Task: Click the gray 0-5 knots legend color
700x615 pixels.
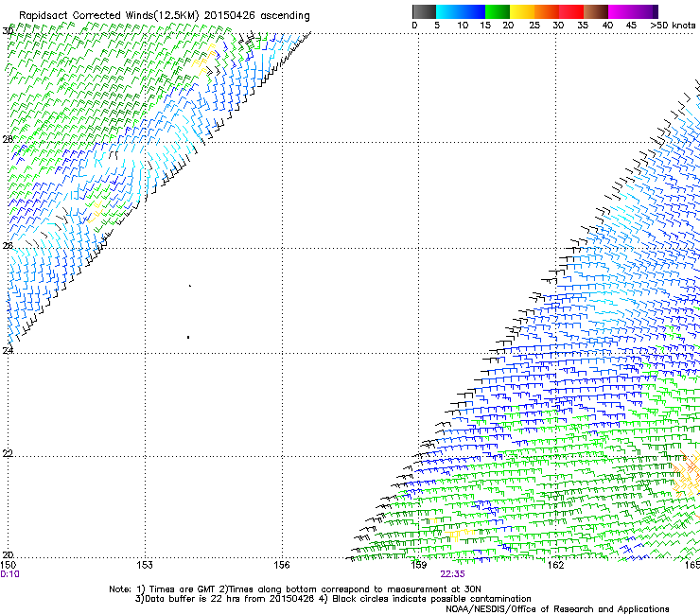Action: pyautogui.click(x=424, y=11)
